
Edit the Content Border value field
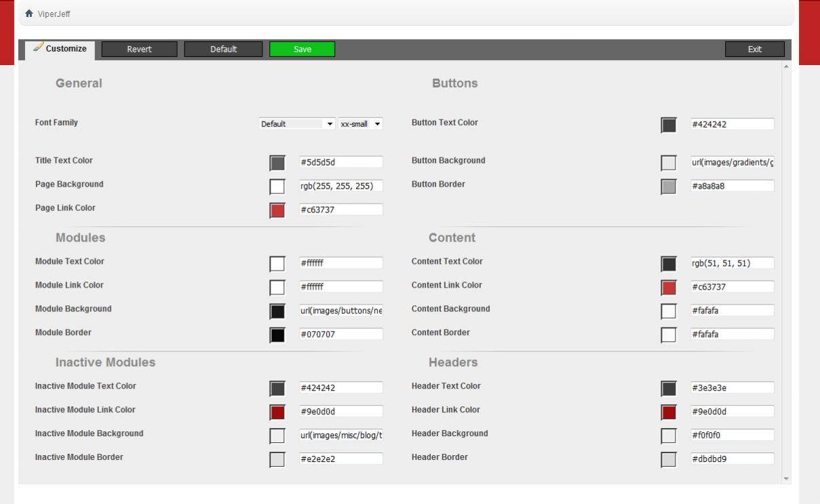click(732, 334)
